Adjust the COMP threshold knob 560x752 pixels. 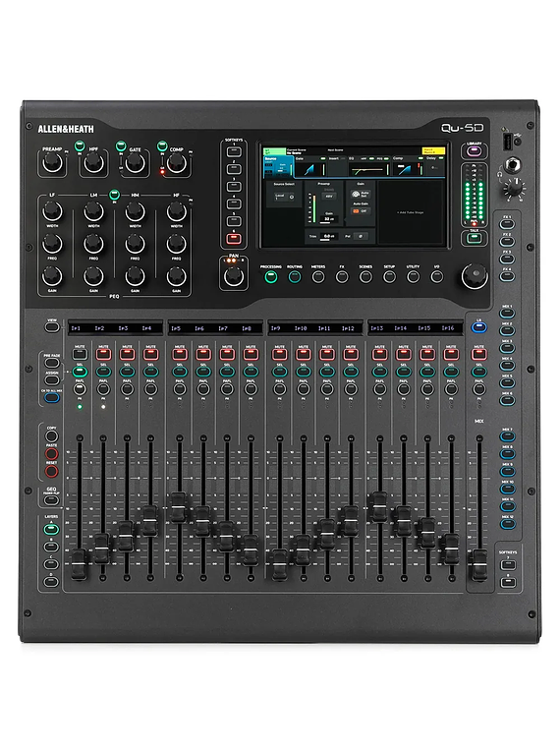click(177, 163)
